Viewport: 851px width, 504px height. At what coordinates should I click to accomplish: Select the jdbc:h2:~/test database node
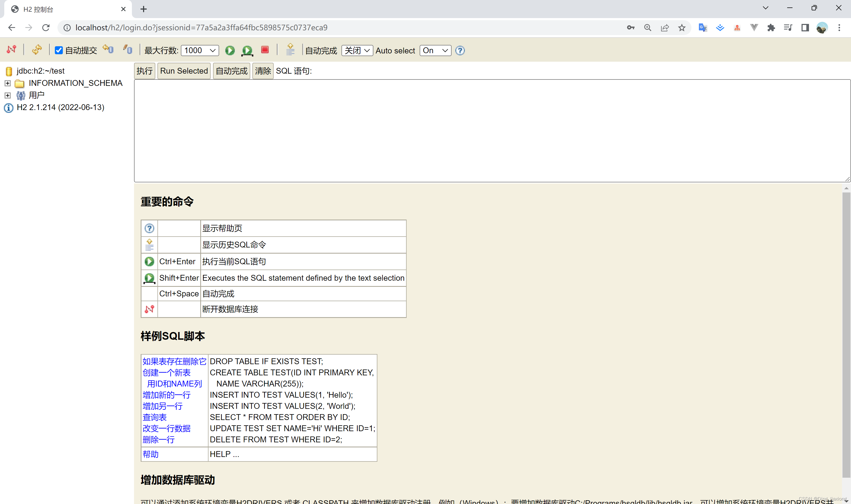(x=40, y=71)
